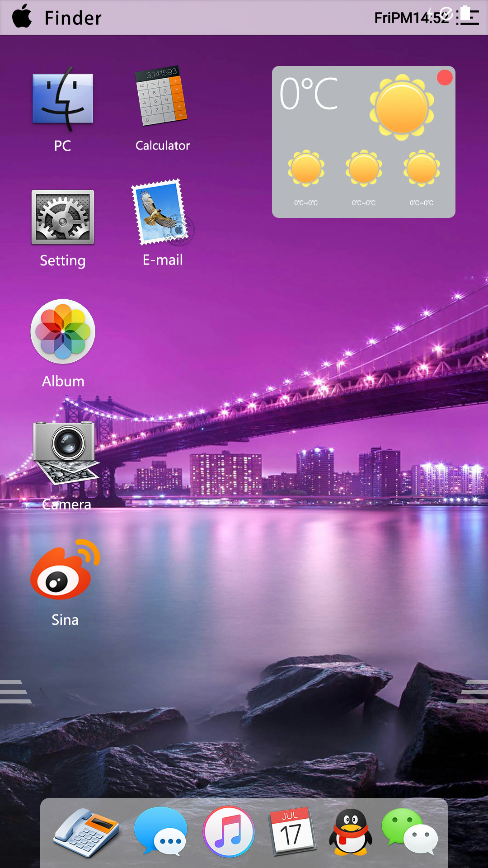Launch the Camera app
Viewport: 488px width, 868px height.
click(x=66, y=453)
